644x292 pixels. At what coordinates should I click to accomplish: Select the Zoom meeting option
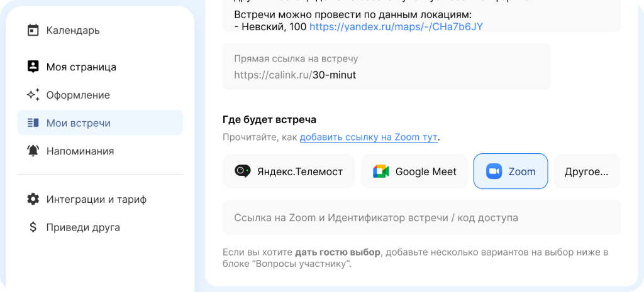pos(511,171)
